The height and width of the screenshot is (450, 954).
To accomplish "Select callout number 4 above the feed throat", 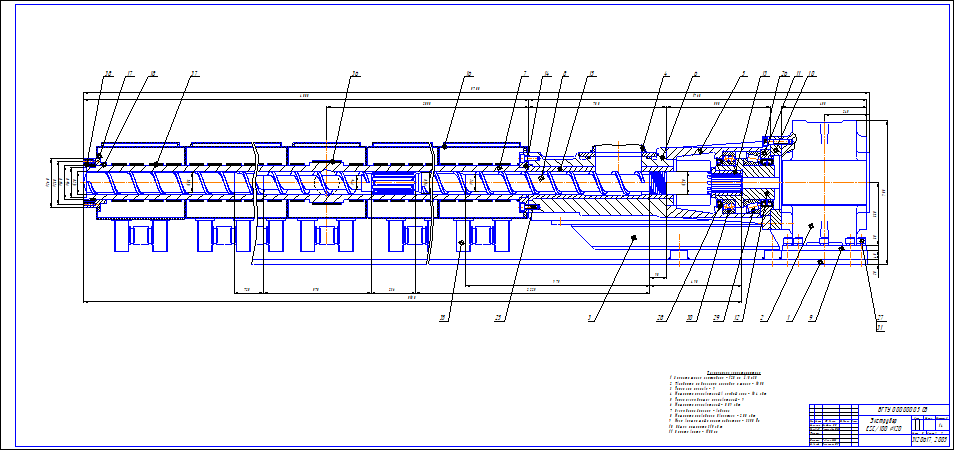I will (666, 74).
